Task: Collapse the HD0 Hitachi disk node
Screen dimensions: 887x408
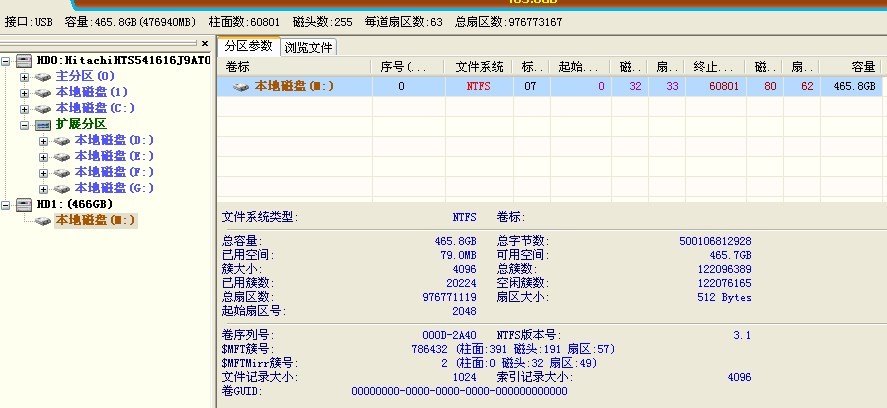Action: click(x=6, y=61)
